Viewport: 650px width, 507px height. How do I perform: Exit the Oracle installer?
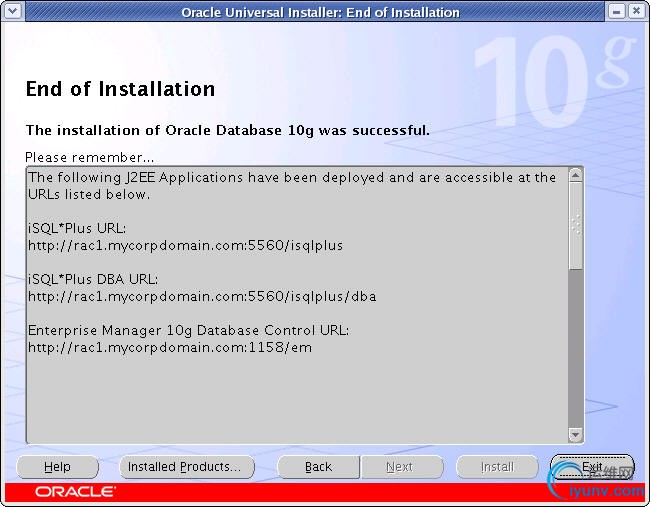(x=592, y=467)
